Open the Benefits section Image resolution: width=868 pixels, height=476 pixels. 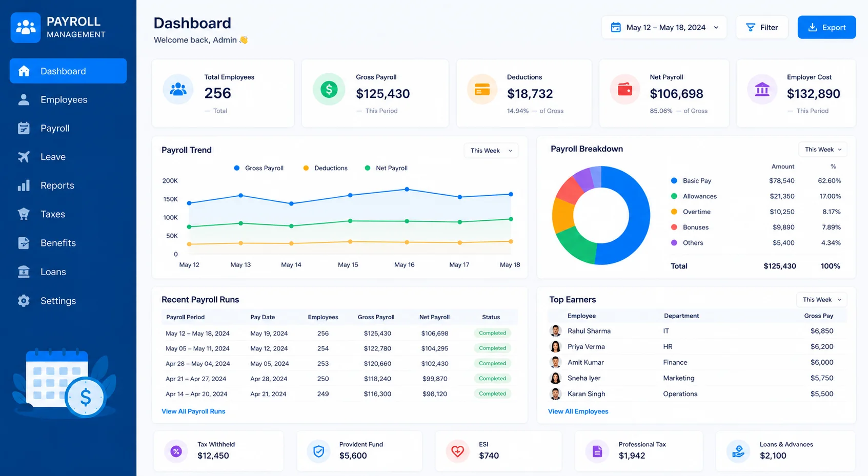[x=68, y=243]
